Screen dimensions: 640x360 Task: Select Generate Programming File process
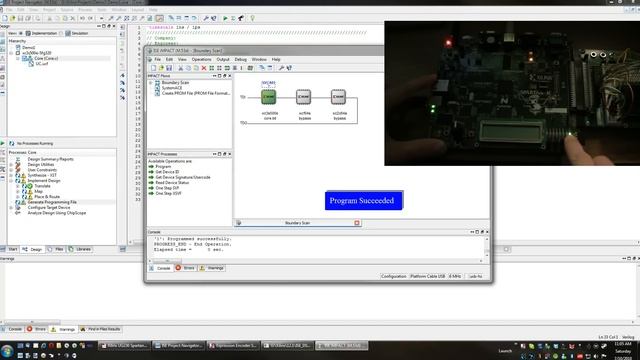(52, 202)
